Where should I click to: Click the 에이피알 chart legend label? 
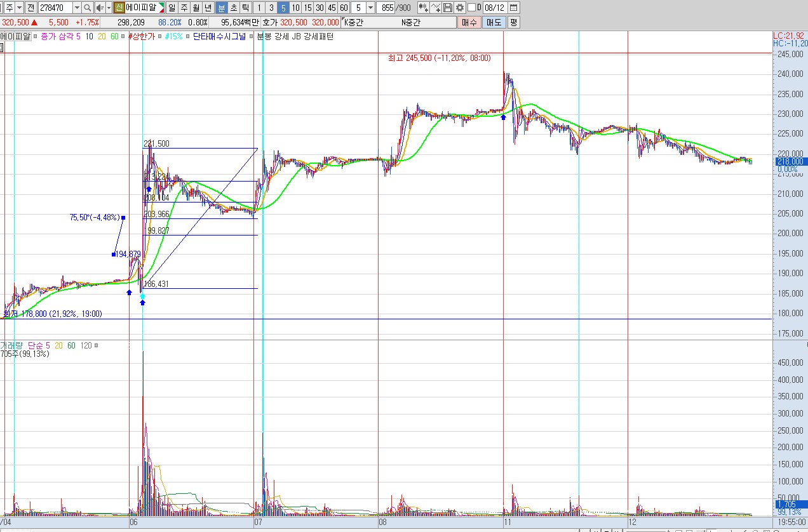pos(15,36)
